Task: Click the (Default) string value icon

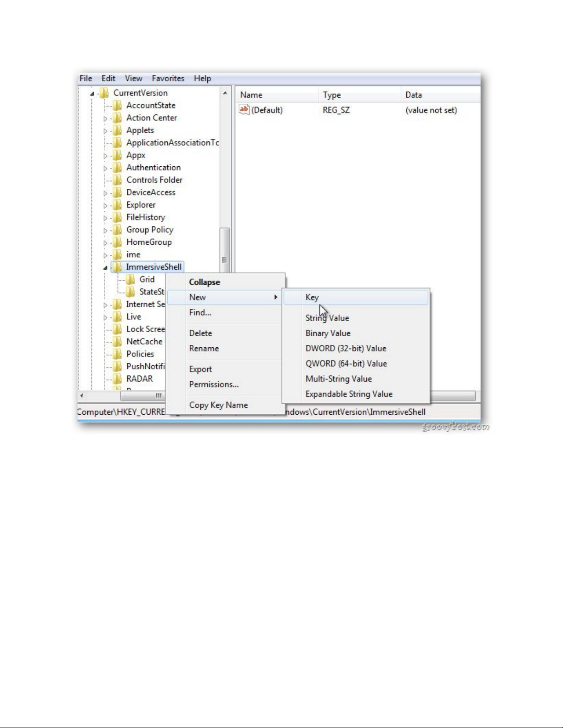Action: pyautogui.click(x=244, y=110)
